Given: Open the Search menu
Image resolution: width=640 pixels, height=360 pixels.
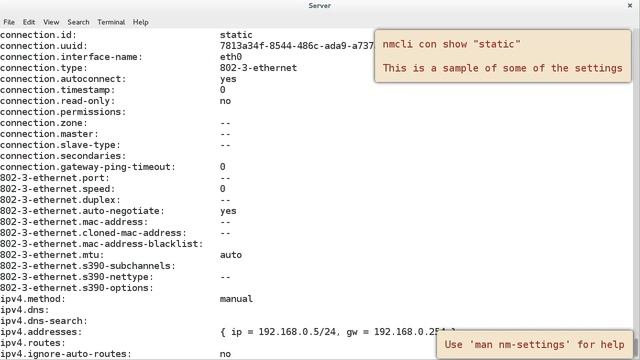Looking at the screenshot, I should point(78,22).
